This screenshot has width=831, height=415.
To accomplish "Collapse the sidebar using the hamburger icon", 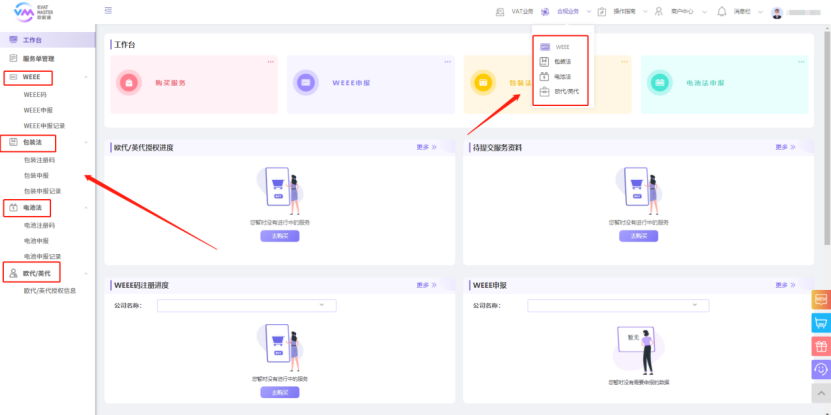I will tap(108, 11).
